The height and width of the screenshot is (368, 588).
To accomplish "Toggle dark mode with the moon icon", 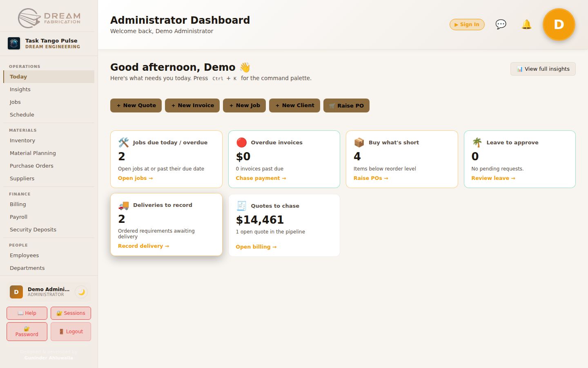I will pyautogui.click(x=82, y=292).
